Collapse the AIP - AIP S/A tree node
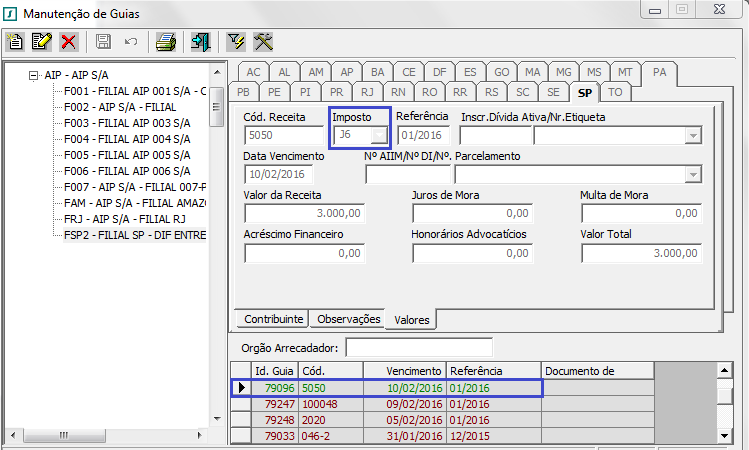Image resolution: width=749 pixels, height=450 pixels. point(34,75)
